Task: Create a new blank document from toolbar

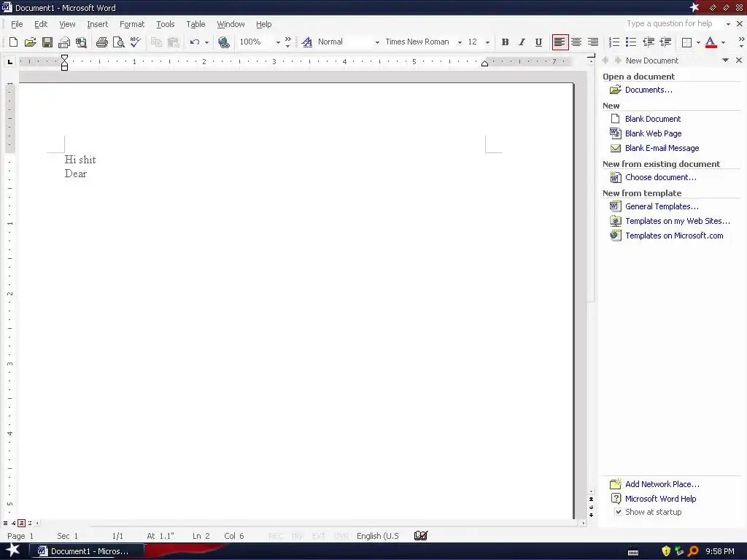Action: coord(13,42)
